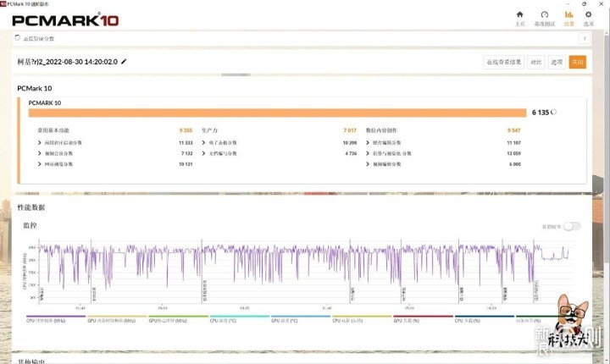Expand the row scoring 10 398
Viewport: 610px width, 364px height.
[203, 143]
